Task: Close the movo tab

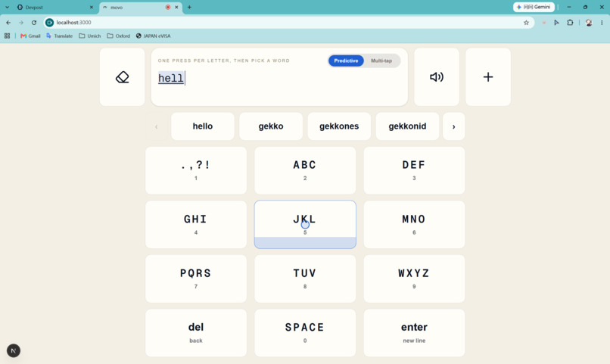Action: coord(176,8)
